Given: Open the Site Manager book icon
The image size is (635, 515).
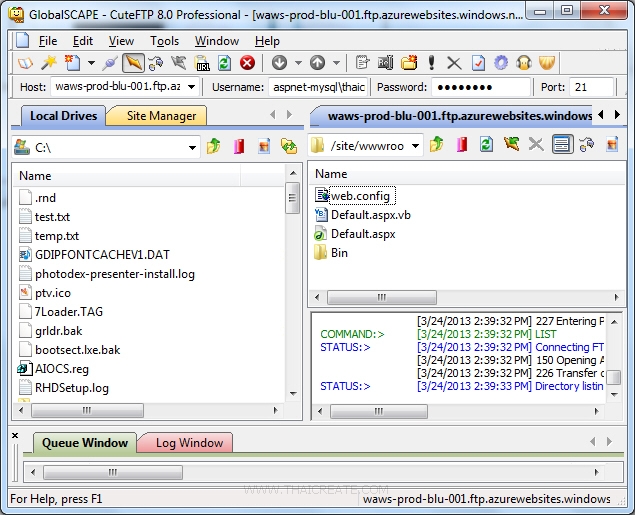Looking at the screenshot, I should (x=26, y=63).
